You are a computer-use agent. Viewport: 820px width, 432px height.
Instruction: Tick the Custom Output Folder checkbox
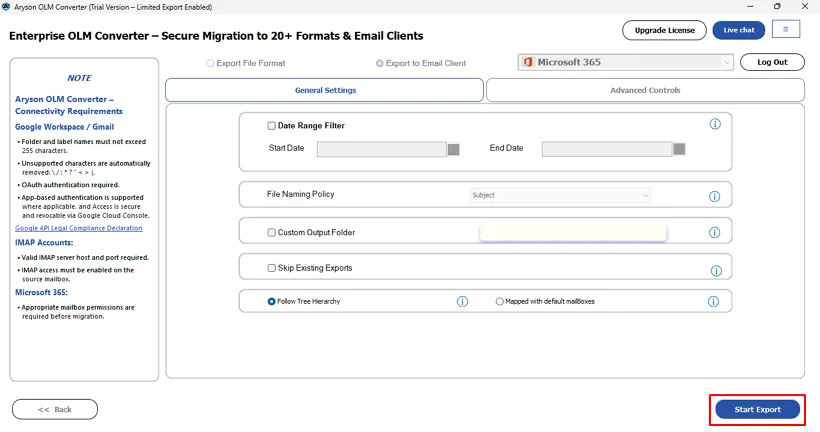(x=272, y=233)
